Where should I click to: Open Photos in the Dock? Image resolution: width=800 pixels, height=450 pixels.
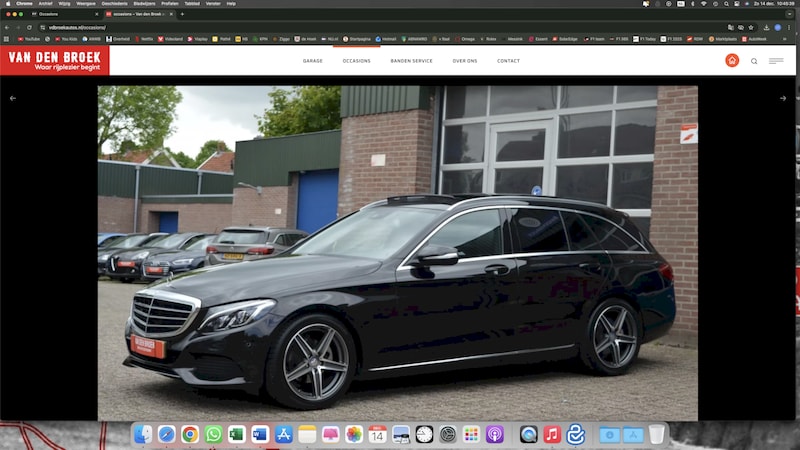tap(354, 434)
